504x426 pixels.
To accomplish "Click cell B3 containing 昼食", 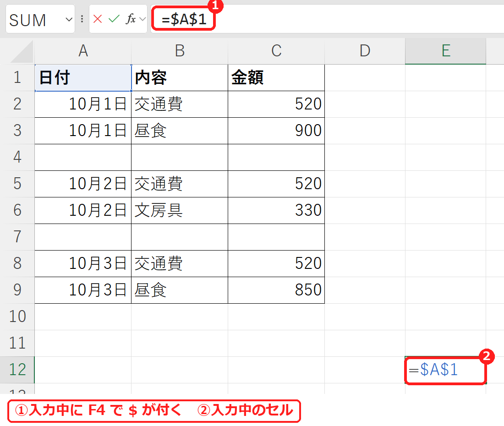I will [180, 131].
